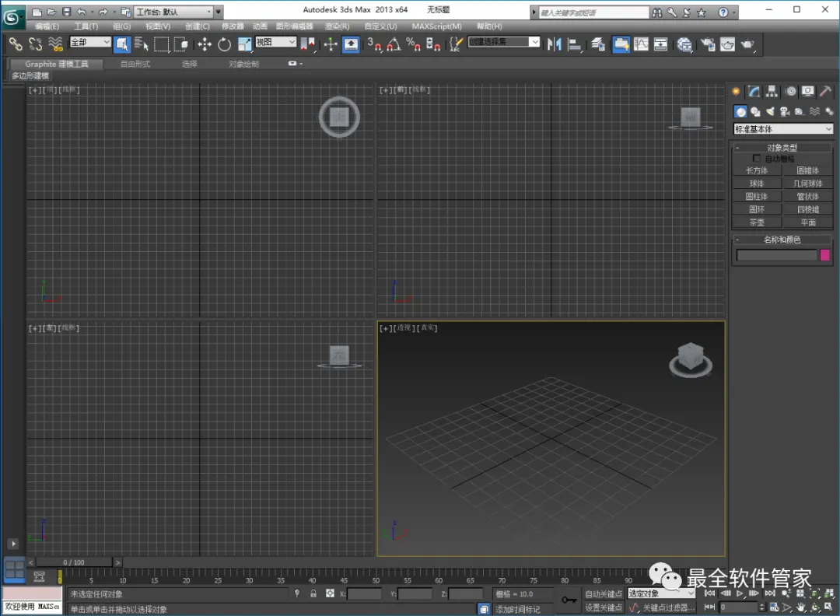Choose the Cameras category icon
This screenshot has width=840, height=616.
coord(785,112)
